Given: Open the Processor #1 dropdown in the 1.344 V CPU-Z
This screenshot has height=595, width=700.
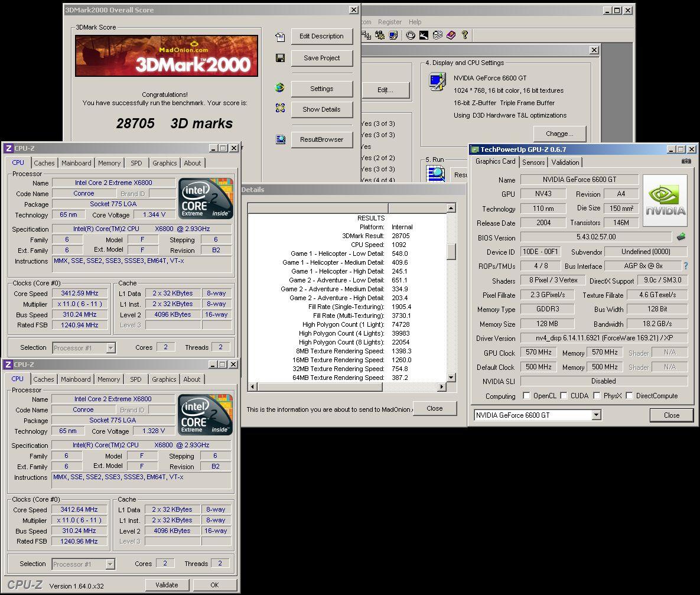Looking at the screenshot, I should 110,347.
